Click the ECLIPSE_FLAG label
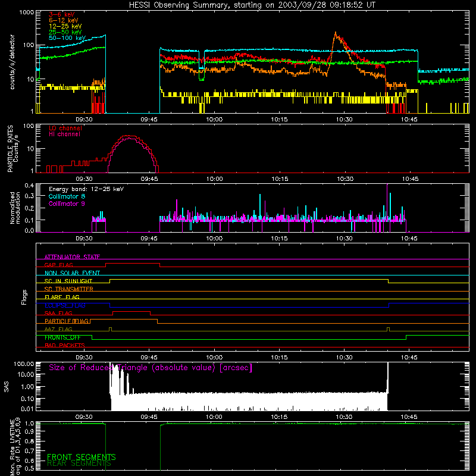476x476 pixels. click(65, 305)
